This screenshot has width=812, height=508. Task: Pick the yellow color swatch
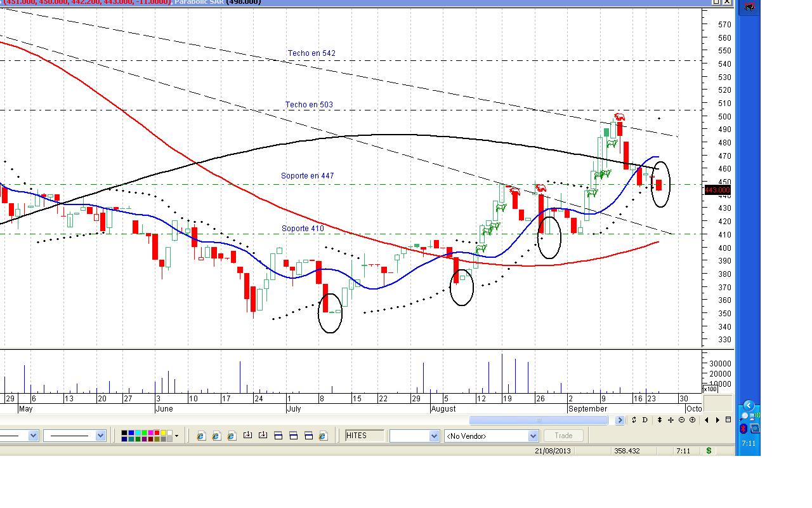click(163, 433)
